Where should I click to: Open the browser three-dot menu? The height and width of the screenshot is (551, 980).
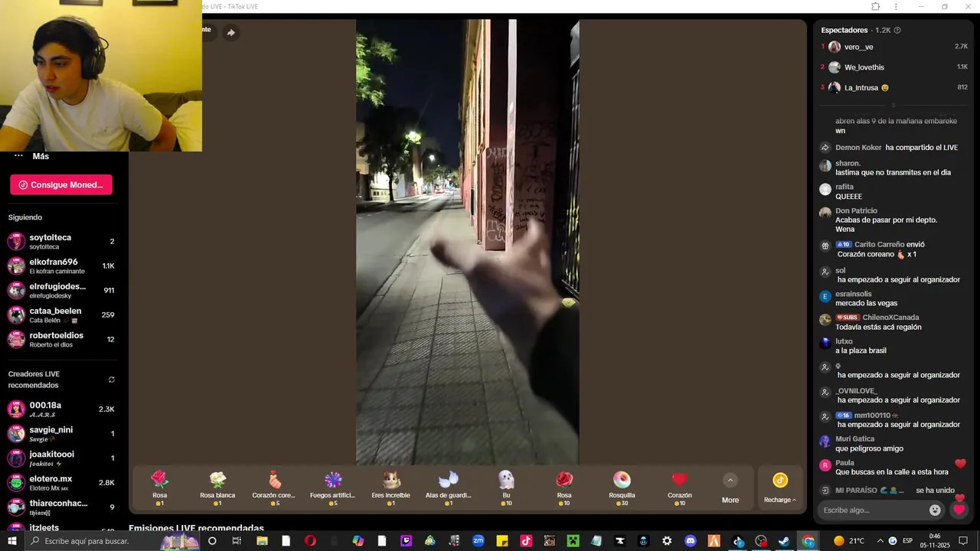[x=896, y=7]
